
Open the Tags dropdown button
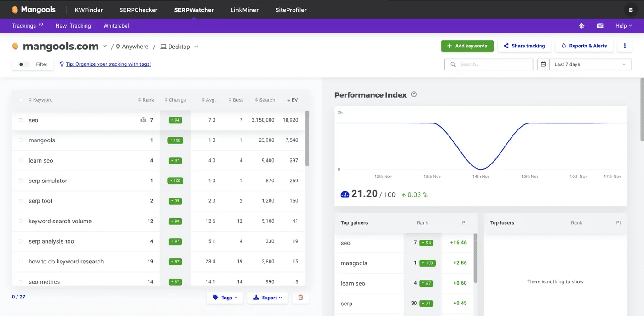tap(225, 298)
